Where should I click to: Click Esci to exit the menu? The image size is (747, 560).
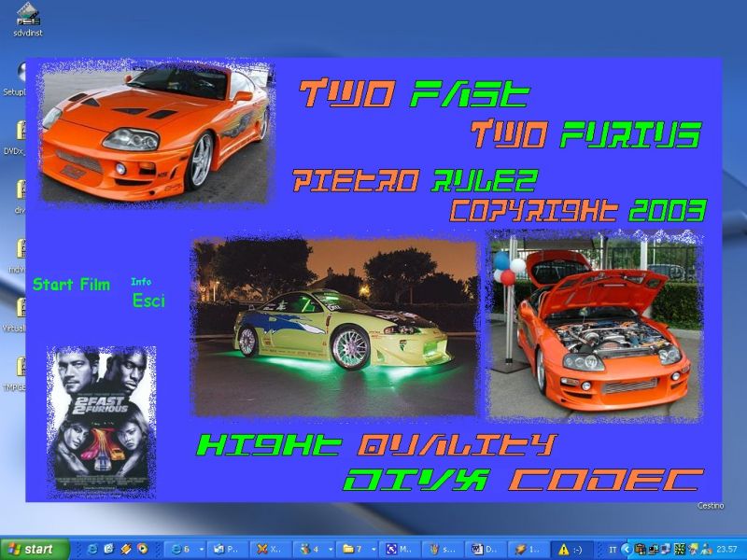148,301
